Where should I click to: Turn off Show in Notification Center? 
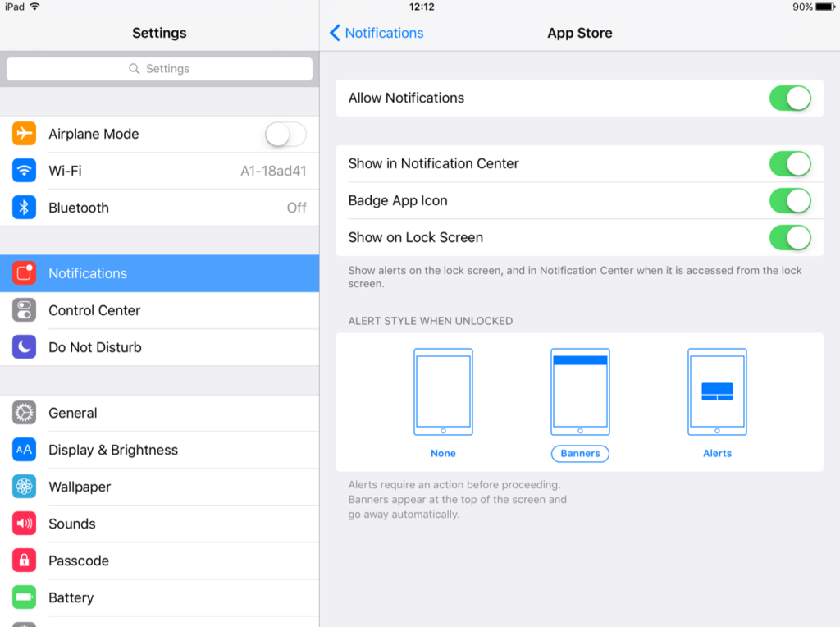point(790,163)
